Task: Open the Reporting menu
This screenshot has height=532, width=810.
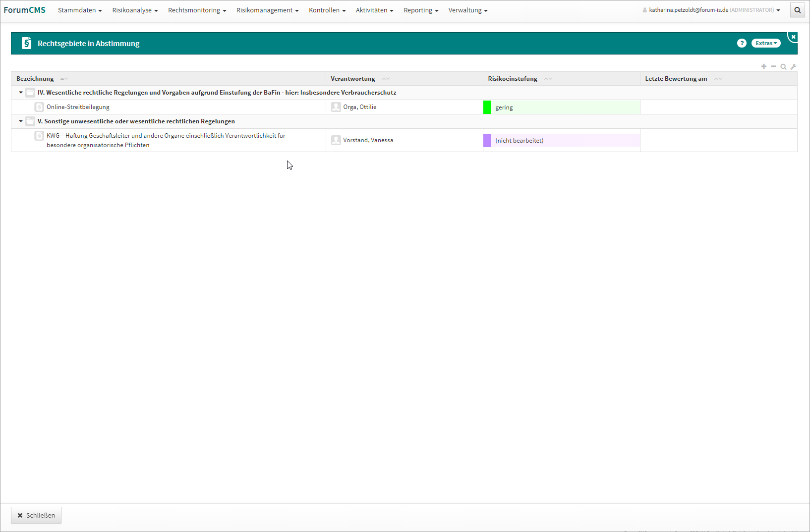Action: point(420,10)
